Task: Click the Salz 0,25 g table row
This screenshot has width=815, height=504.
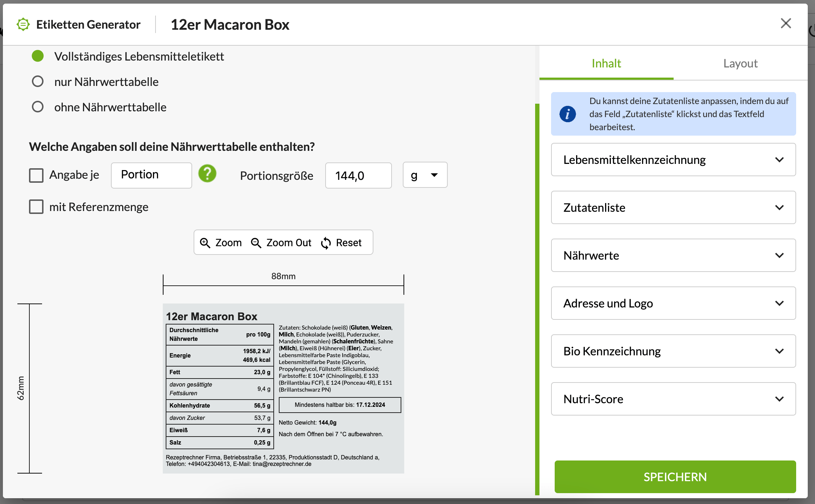Action: [220, 443]
